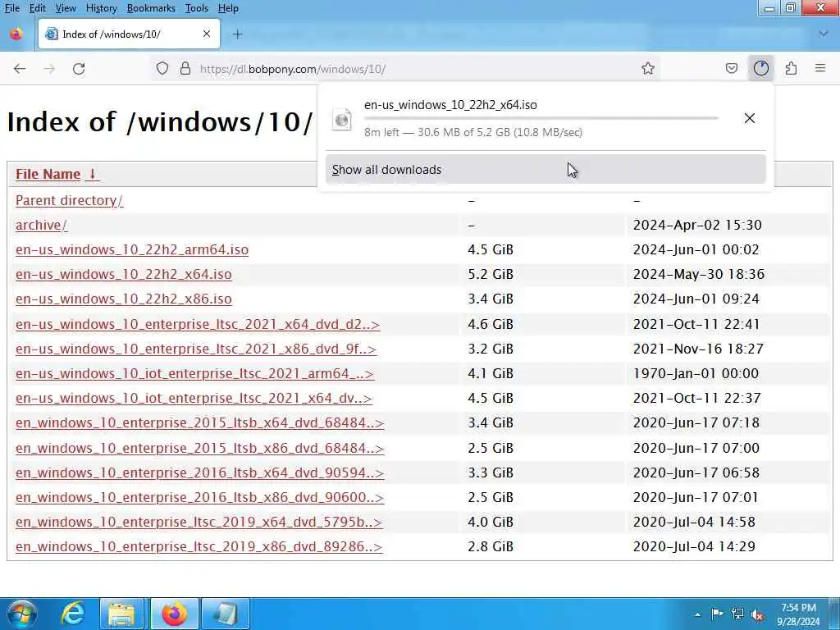Viewport: 840px width, 630px height.
Task: Select downloading file name in downloads panel
Action: click(x=450, y=105)
